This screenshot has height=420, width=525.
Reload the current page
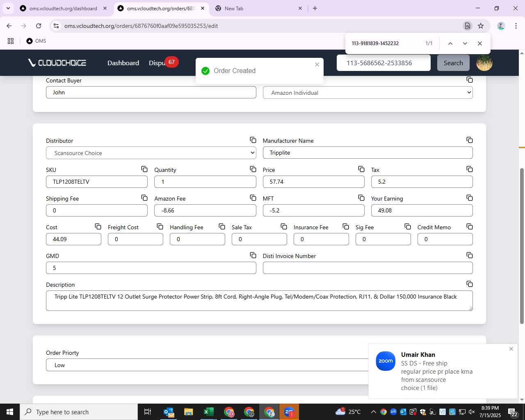click(39, 26)
